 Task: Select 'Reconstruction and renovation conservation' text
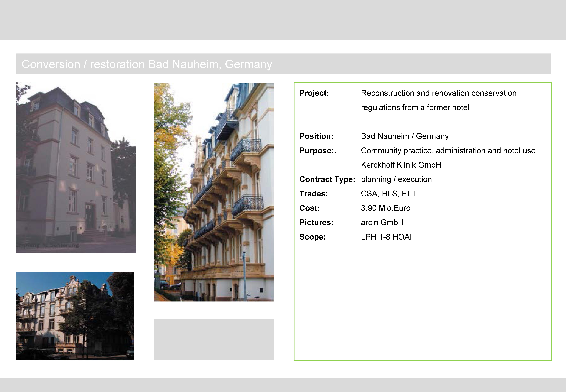pos(439,93)
